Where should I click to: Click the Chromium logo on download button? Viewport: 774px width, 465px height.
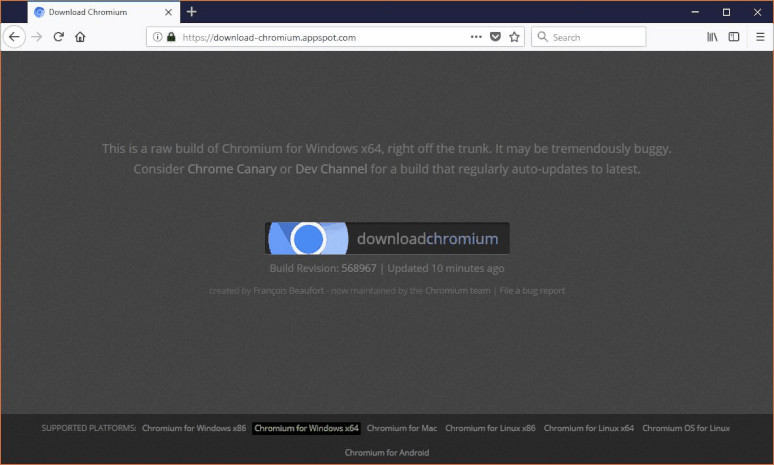tap(308, 238)
